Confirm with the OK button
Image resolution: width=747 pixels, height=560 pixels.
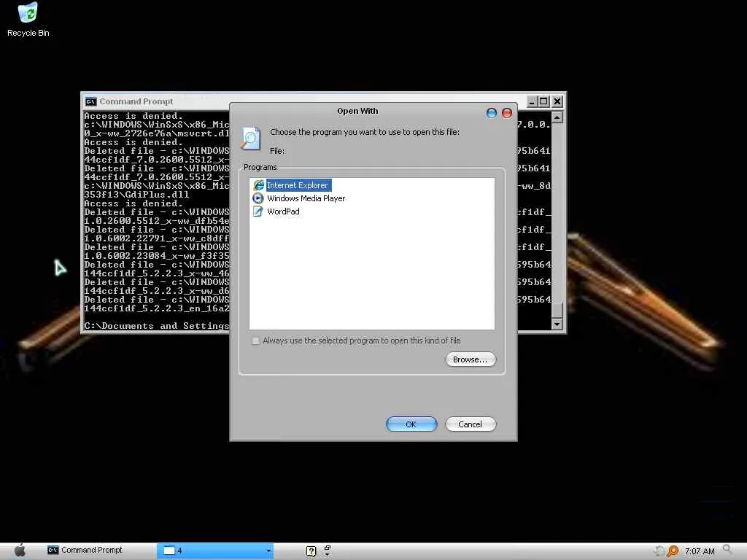click(411, 424)
